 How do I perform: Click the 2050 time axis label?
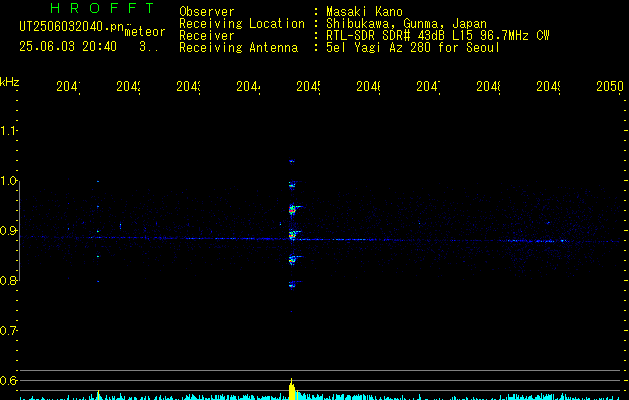click(610, 86)
